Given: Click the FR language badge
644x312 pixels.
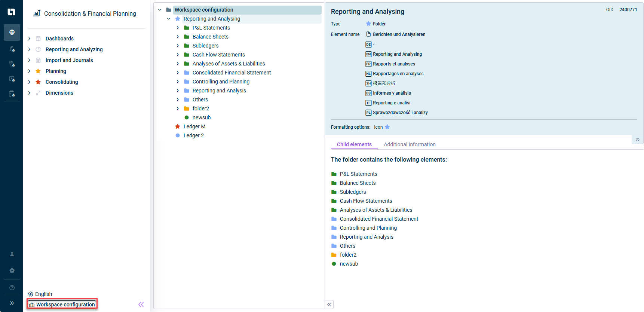Looking at the screenshot, I should point(368,64).
